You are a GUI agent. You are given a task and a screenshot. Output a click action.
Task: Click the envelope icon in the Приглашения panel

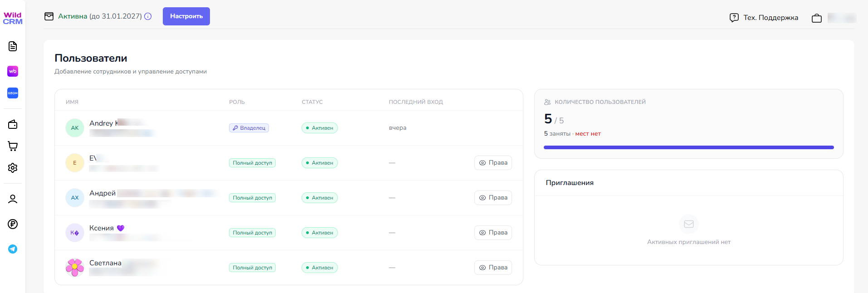[689, 224]
